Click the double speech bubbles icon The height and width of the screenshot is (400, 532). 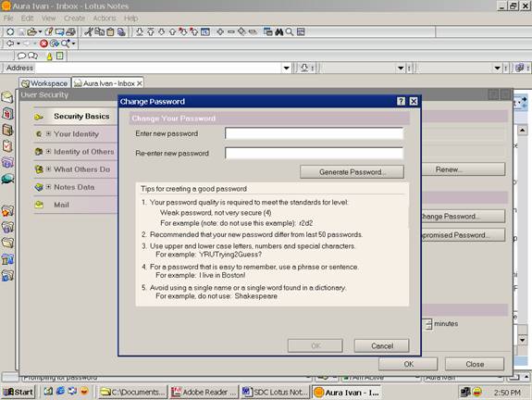pyautogui.click(x=33, y=56)
